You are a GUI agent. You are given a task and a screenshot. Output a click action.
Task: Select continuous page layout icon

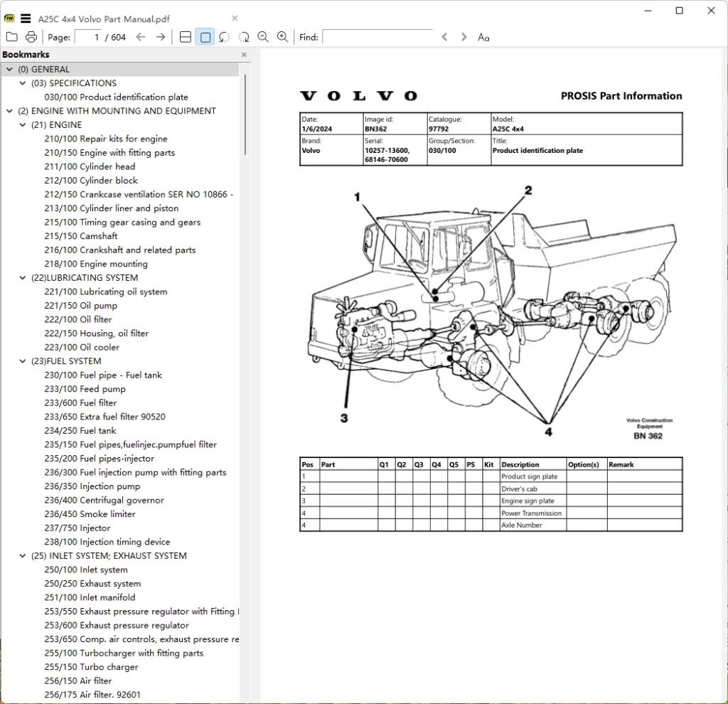click(x=186, y=37)
